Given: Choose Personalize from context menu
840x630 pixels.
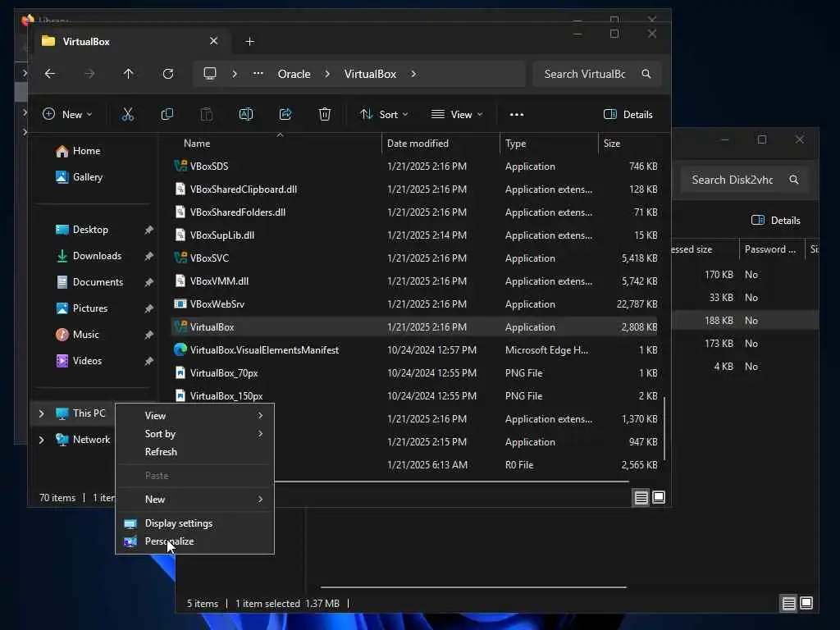Looking at the screenshot, I should [195, 541].
